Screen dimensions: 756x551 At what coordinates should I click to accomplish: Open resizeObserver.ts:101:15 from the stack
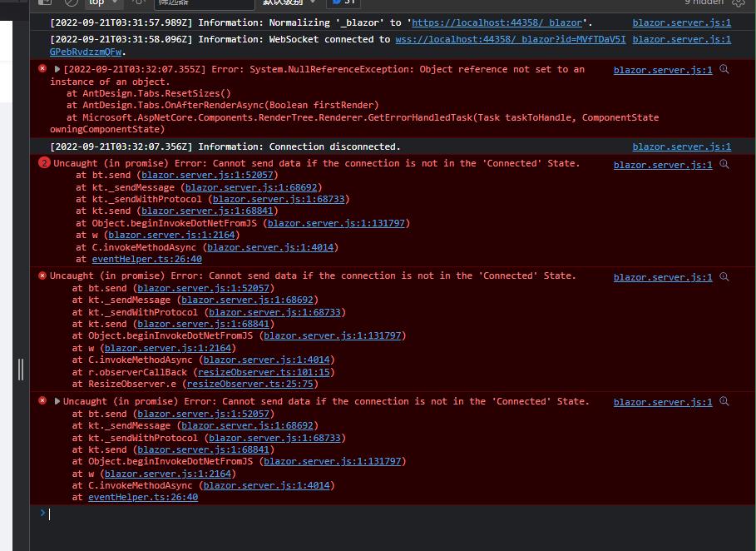click(252, 372)
